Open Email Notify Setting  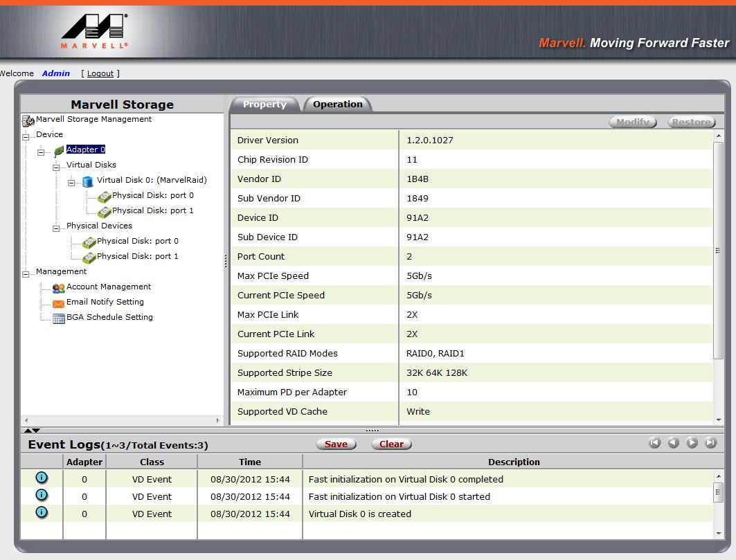105,302
